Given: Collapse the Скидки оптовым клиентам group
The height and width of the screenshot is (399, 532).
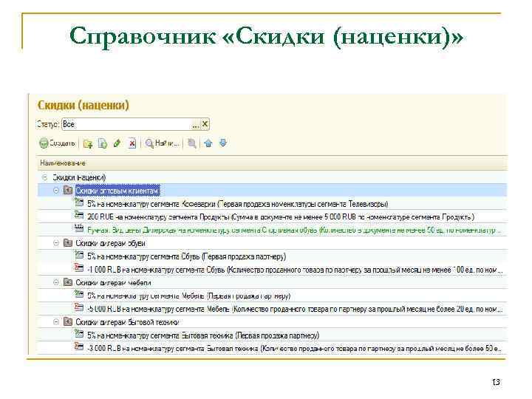Looking at the screenshot, I should [x=56, y=191].
